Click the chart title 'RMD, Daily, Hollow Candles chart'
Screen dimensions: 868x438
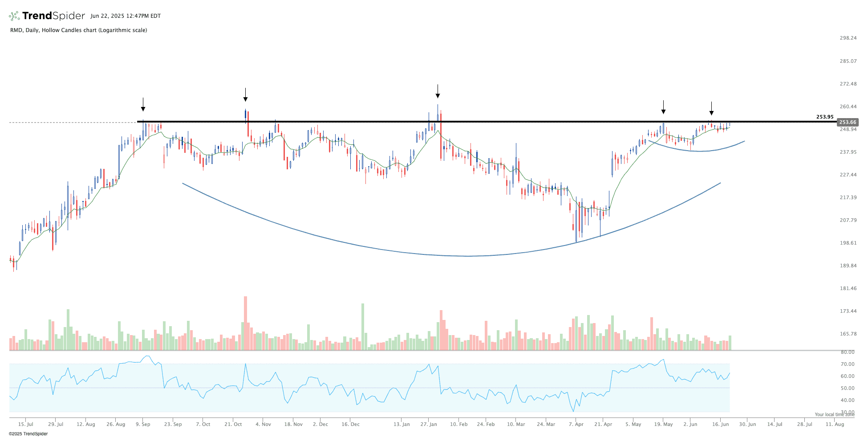point(78,30)
